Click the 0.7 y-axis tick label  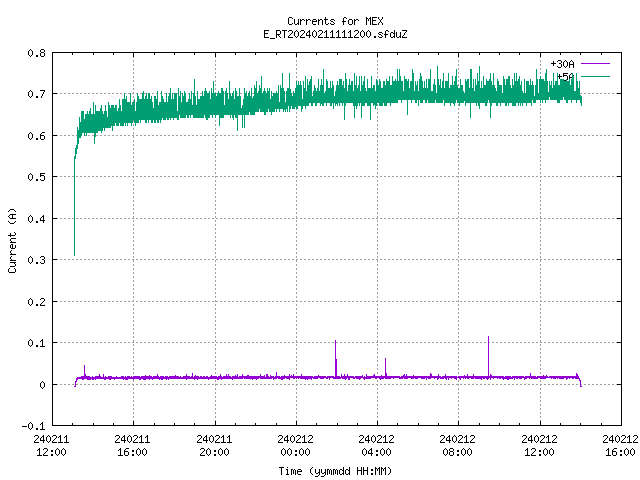pos(36,94)
